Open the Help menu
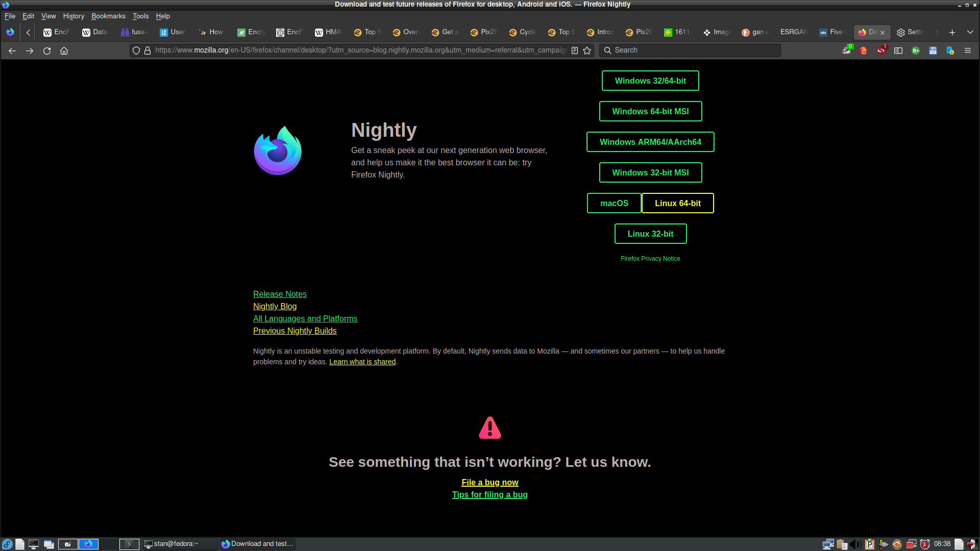980x551 pixels. (x=163, y=16)
